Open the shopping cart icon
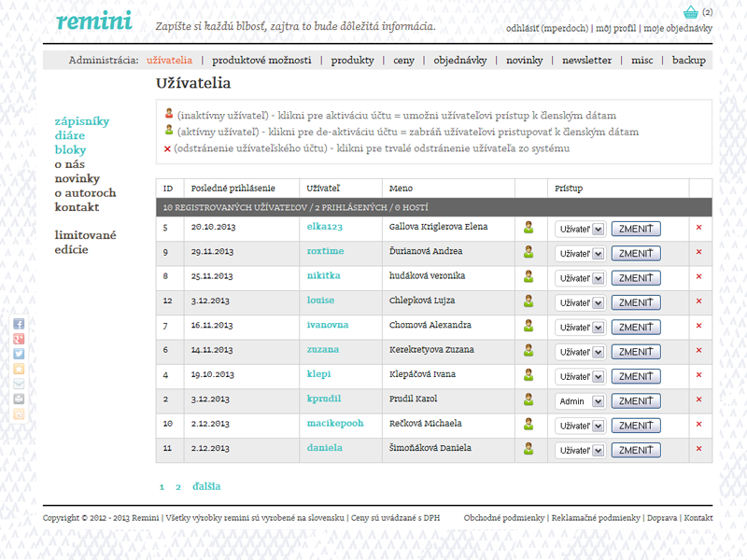This screenshot has width=747, height=560. point(691,12)
